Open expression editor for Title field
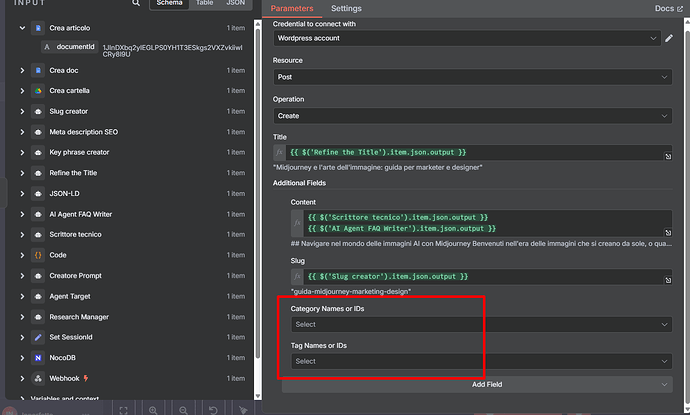The image size is (690, 415). [668, 156]
